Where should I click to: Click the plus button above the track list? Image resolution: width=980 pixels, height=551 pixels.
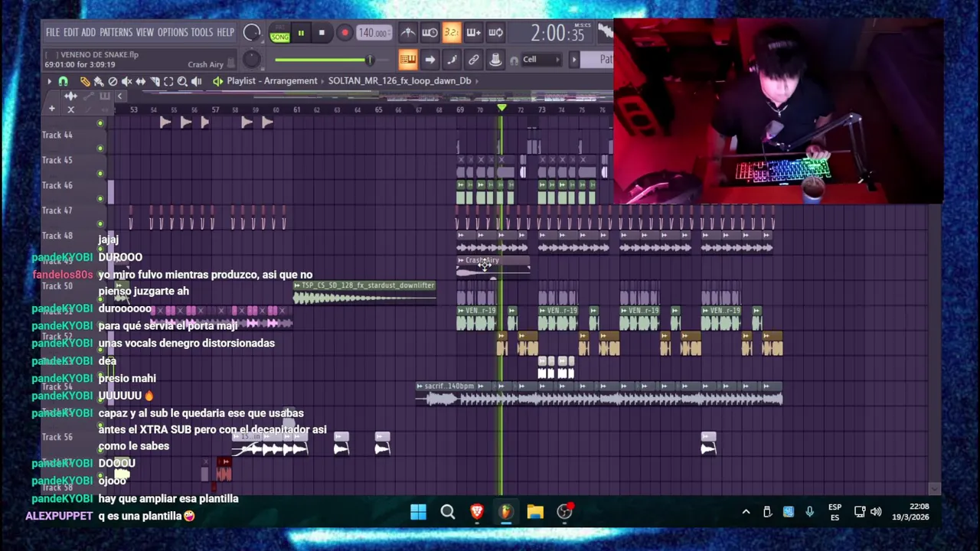pyautogui.click(x=52, y=109)
